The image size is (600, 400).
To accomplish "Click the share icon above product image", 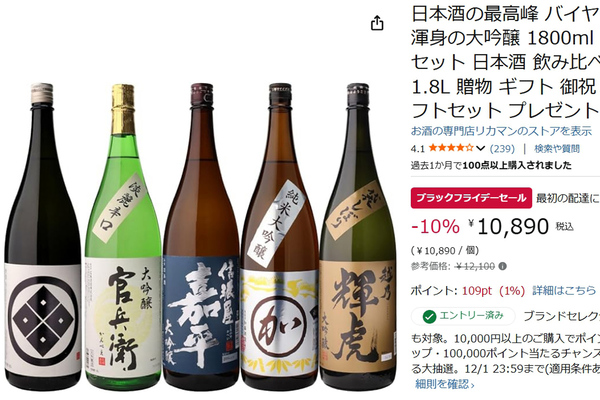I will click(x=377, y=23).
